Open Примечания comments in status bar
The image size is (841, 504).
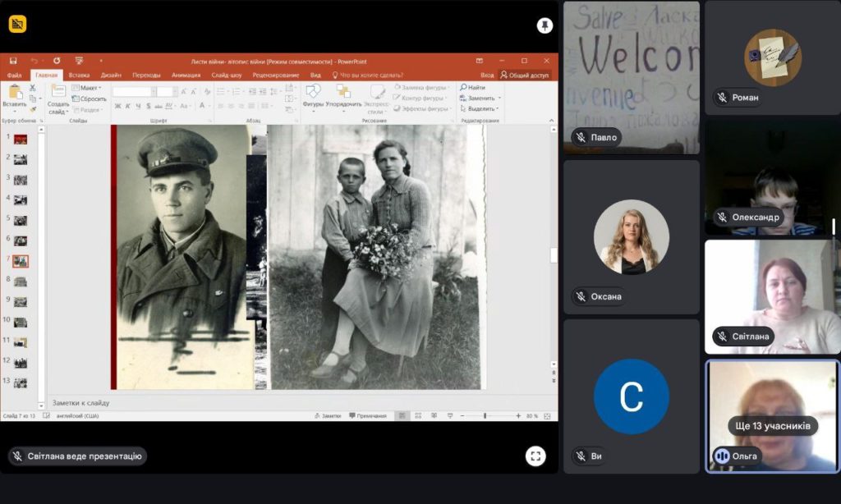pyautogui.click(x=367, y=416)
